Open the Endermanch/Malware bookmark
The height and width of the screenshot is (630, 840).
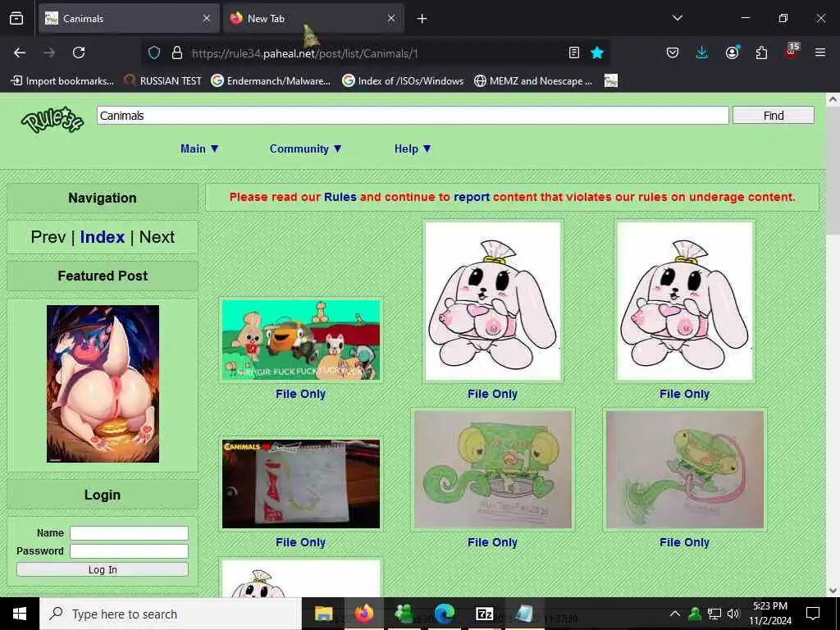pyautogui.click(x=271, y=81)
